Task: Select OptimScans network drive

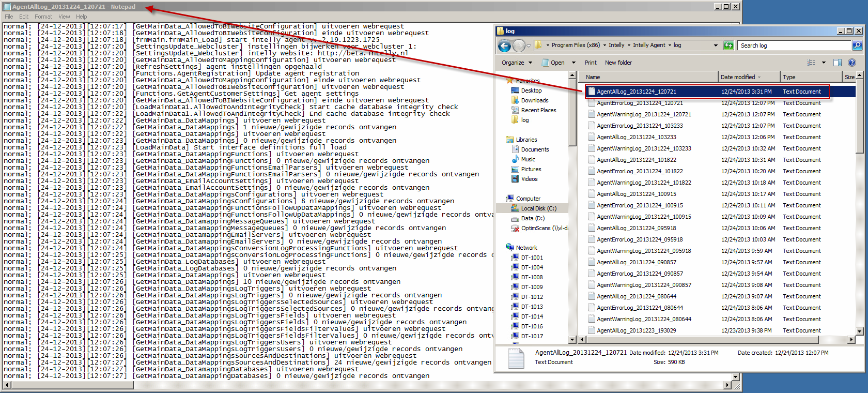Action: [x=542, y=228]
